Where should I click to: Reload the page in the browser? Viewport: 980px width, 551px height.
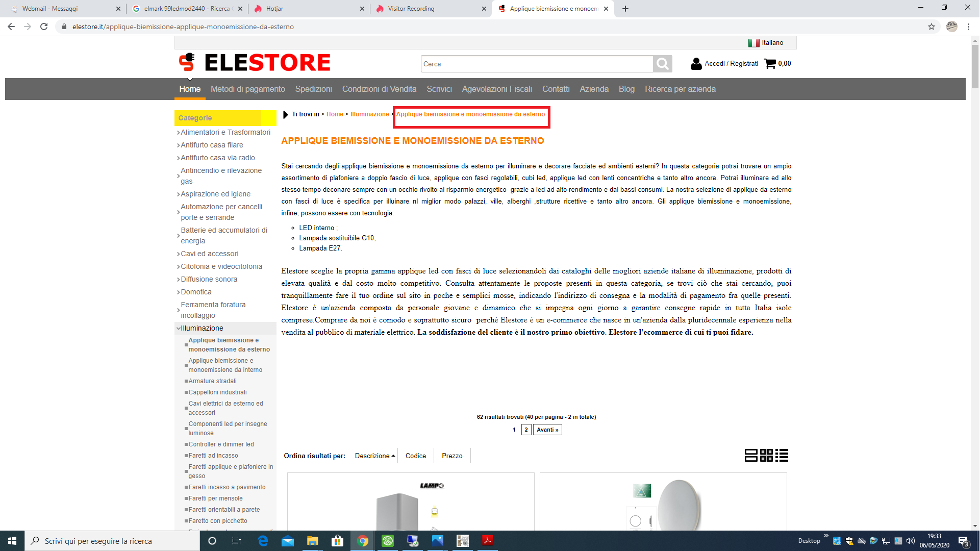point(44,27)
